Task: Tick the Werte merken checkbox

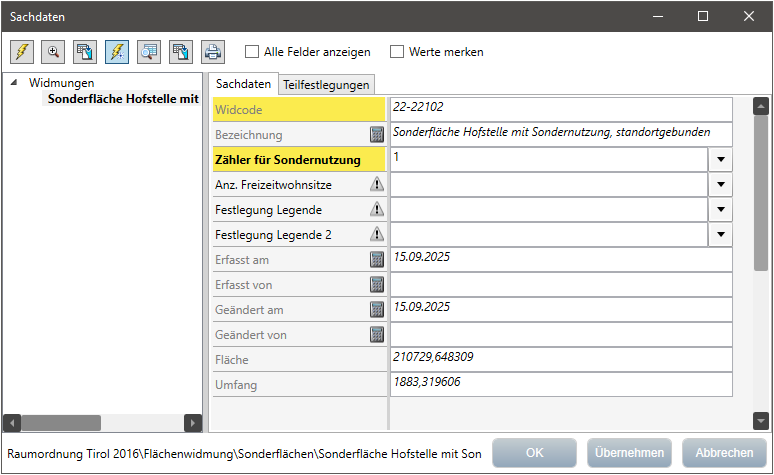Action: 397,52
